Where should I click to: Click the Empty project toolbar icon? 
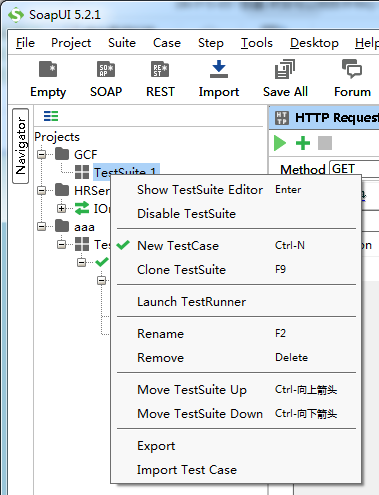tap(48, 69)
